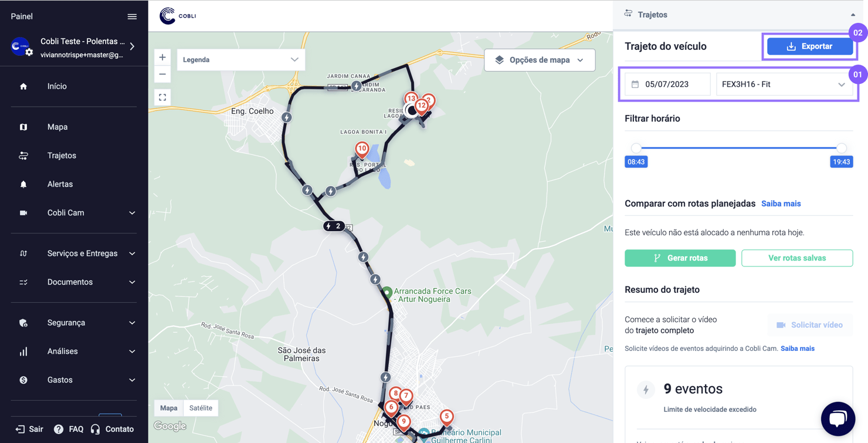The height and width of the screenshot is (443, 868).
Task: Click the Exportar button
Action: point(810,46)
